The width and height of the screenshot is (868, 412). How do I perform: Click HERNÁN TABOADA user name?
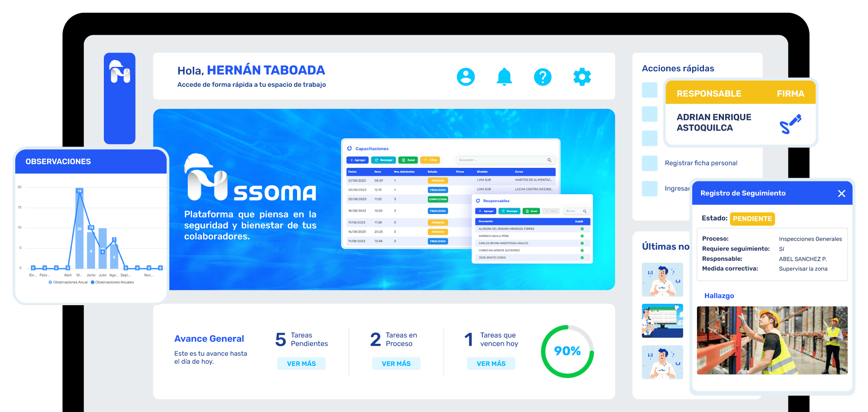266,70
